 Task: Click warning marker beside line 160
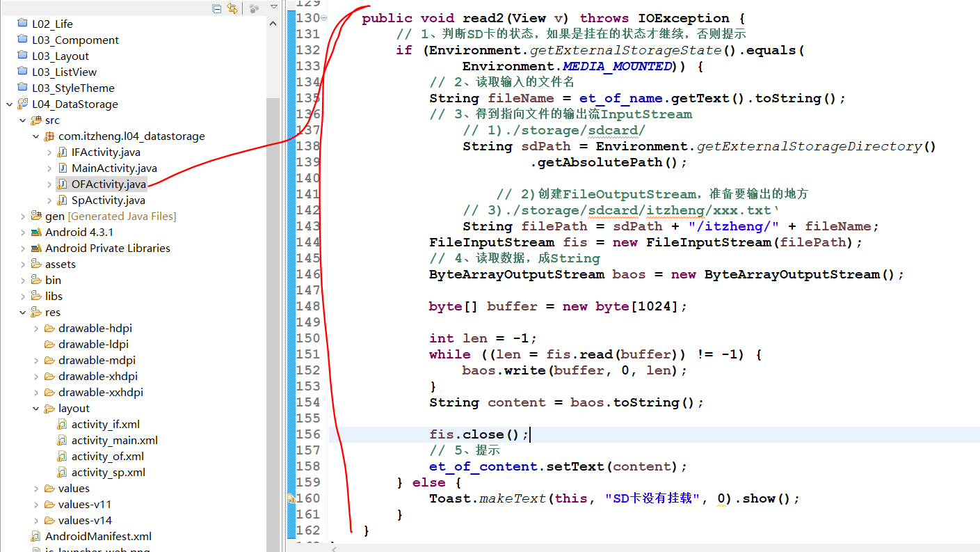291,498
